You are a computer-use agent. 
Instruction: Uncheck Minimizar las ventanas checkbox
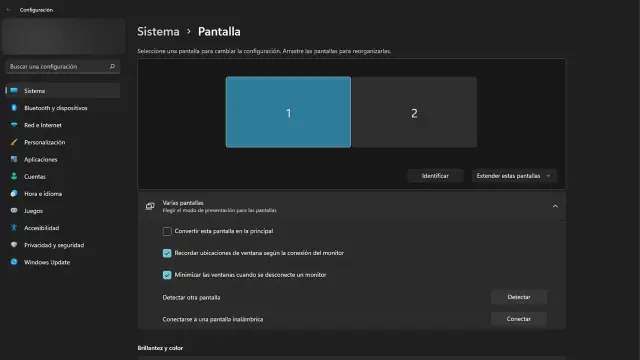tap(167, 275)
